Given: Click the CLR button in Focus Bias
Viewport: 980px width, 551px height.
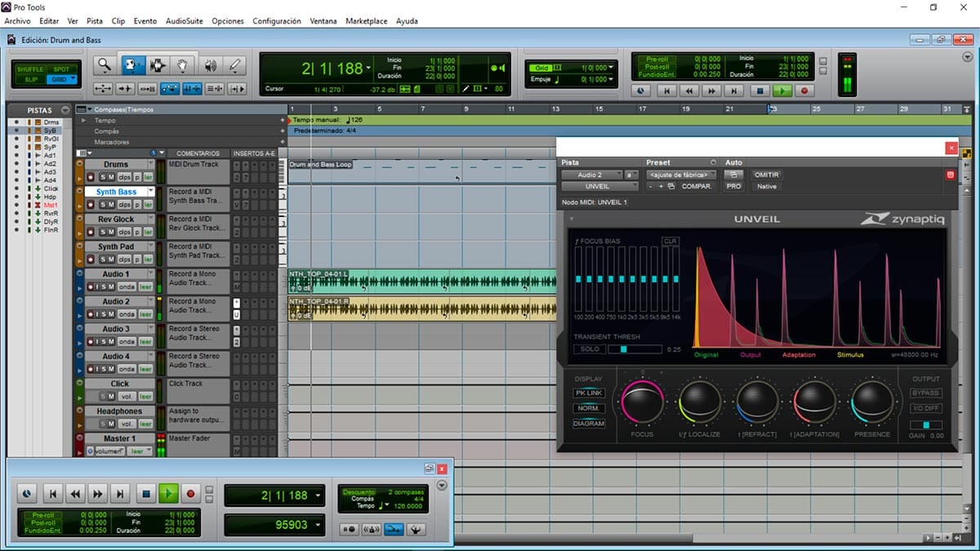Looking at the screenshot, I should click(670, 242).
